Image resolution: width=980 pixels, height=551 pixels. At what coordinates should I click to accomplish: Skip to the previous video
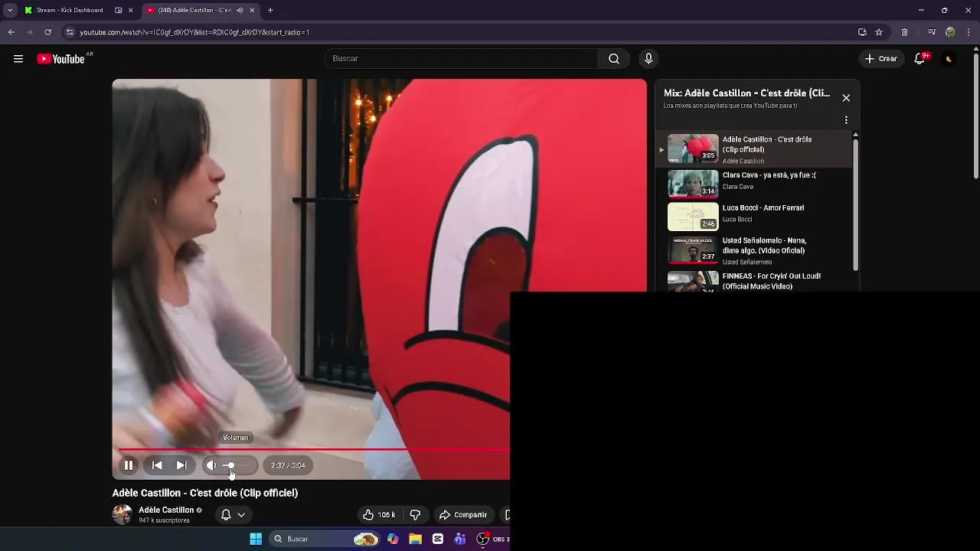[x=157, y=465]
